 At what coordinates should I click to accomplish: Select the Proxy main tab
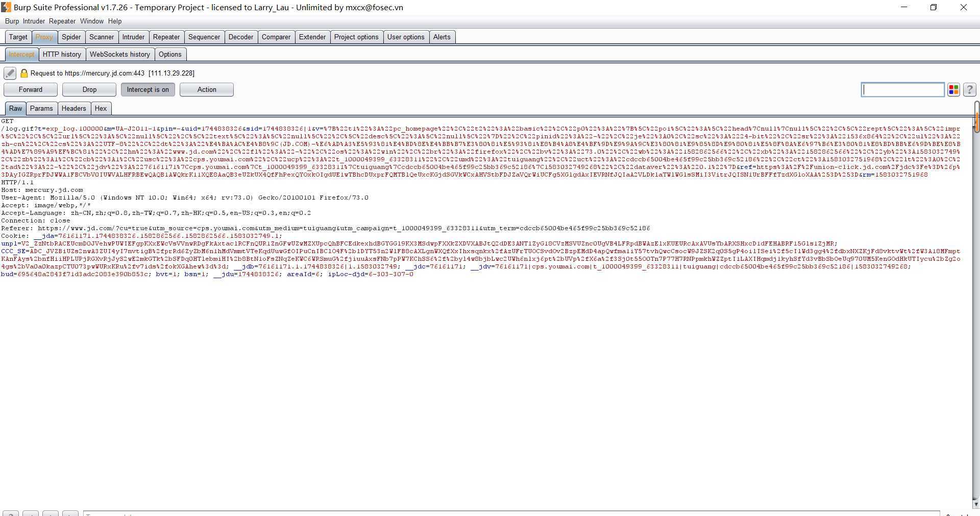pyautogui.click(x=44, y=37)
